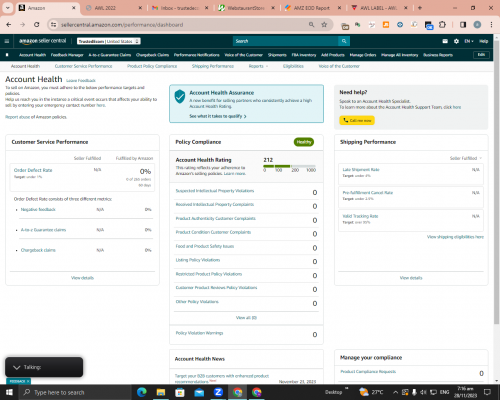Go back with the browser back arrow

(9, 25)
